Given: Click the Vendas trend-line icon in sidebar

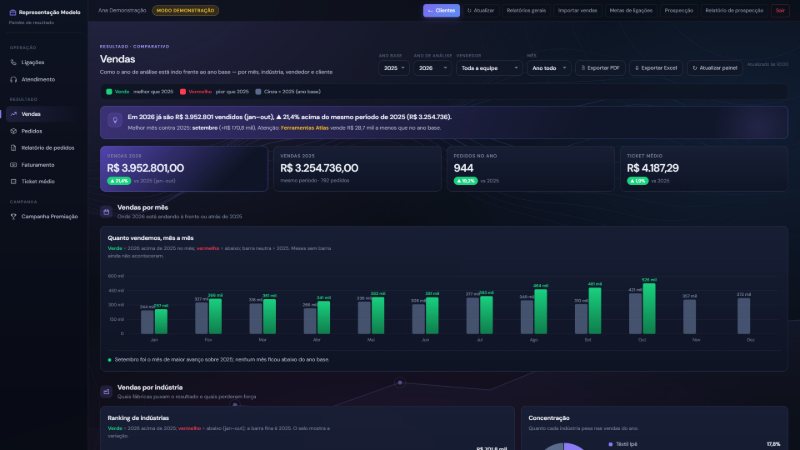Looking at the screenshot, I should pyautogui.click(x=13, y=114).
